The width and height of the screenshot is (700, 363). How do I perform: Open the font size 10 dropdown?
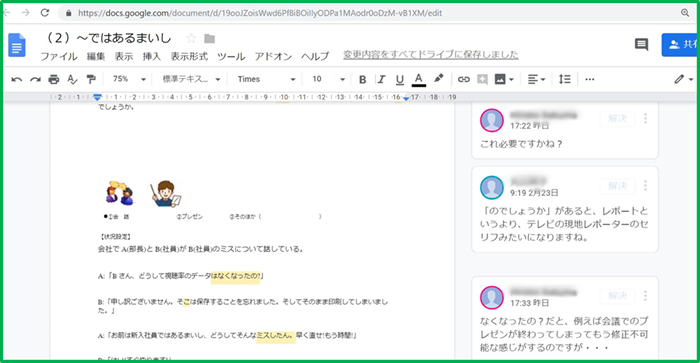[328, 79]
